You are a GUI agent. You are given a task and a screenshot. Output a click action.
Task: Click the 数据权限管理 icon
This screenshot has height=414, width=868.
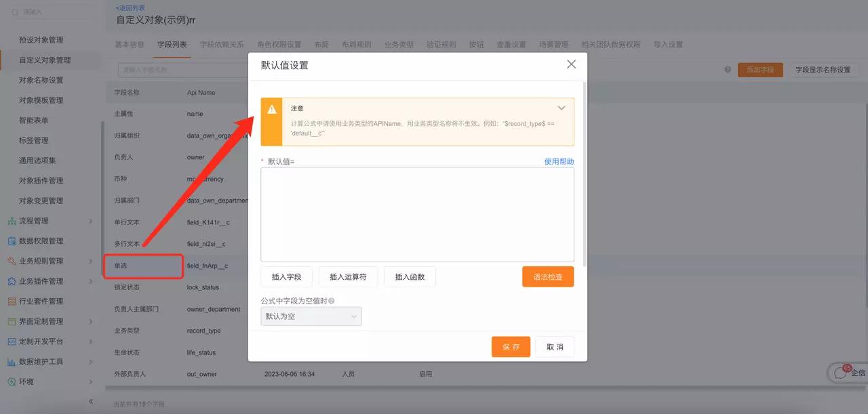(x=12, y=241)
